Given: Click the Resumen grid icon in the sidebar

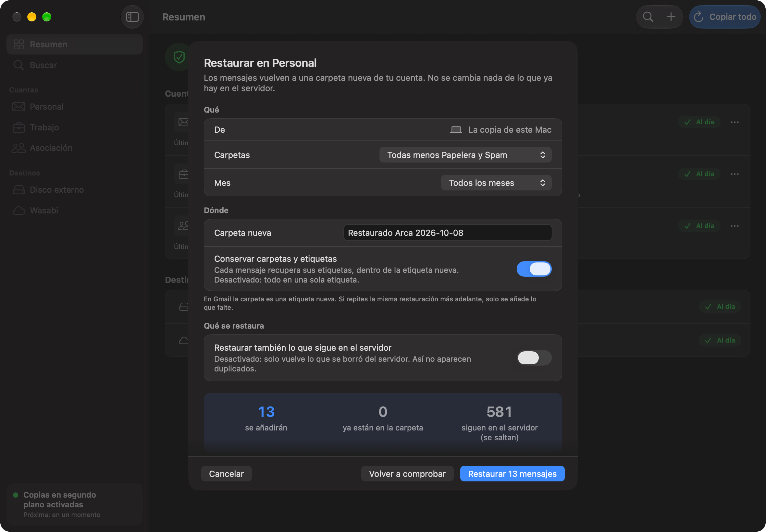Looking at the screenshot, I should pos(19,44).
